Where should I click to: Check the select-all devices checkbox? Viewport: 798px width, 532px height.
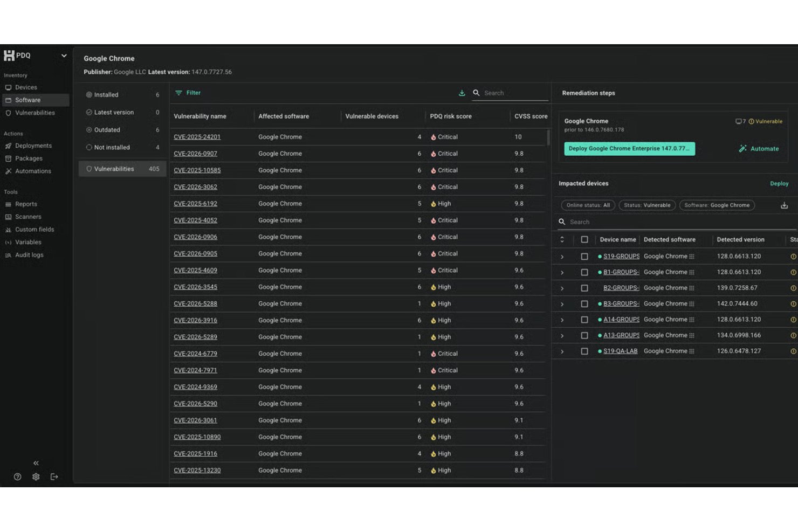(584, 240)
